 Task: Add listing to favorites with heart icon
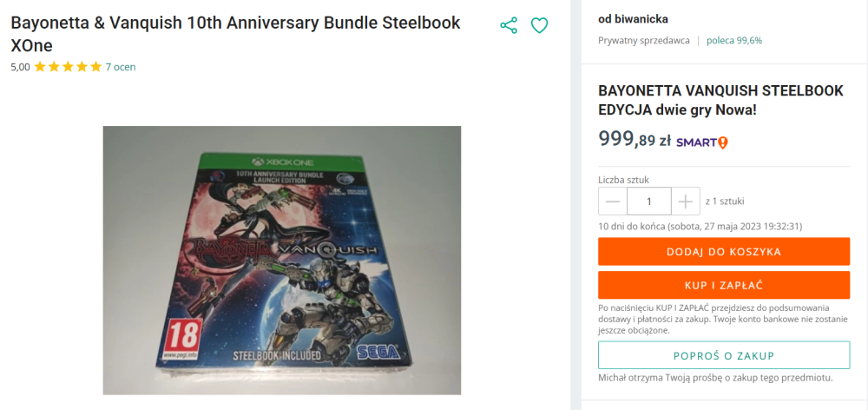click(x=539, y=26)
